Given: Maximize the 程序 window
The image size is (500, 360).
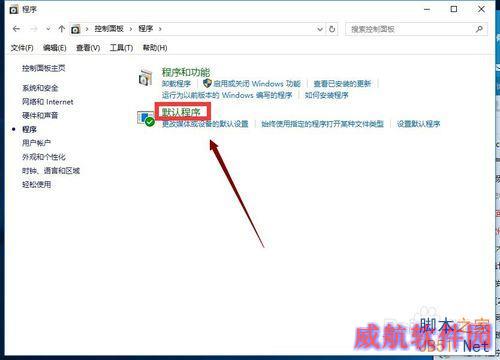Looking at the screenshot, I should pos(454,9).
